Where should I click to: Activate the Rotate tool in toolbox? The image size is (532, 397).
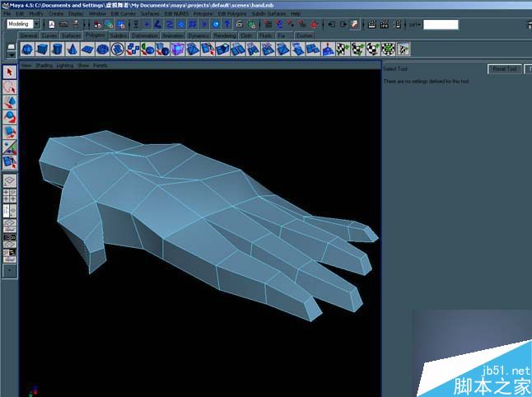10,117
